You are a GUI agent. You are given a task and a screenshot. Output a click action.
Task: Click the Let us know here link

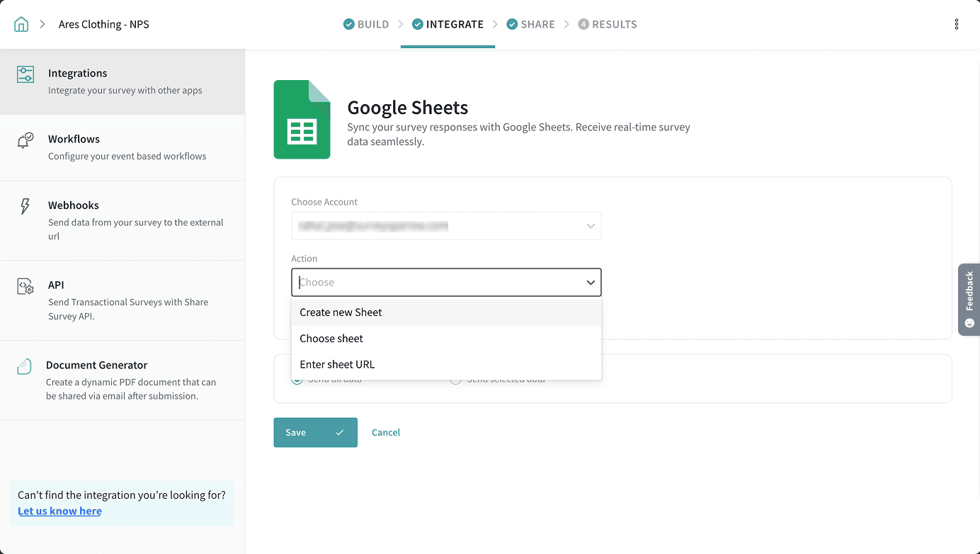click(59, 511)
